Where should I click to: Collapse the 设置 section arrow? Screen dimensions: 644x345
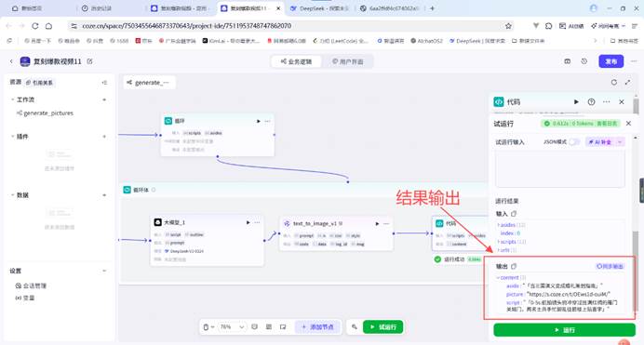[x=104, y=271]
